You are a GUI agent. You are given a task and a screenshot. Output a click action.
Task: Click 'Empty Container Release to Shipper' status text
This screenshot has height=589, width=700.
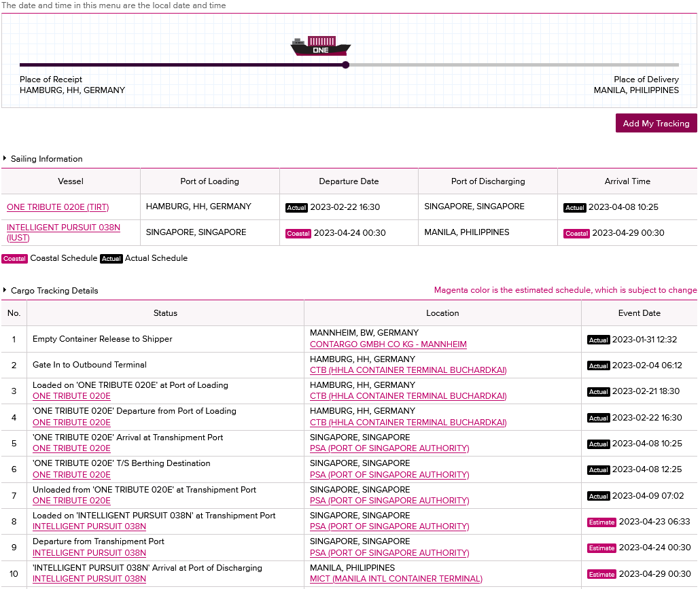point(102,339)
